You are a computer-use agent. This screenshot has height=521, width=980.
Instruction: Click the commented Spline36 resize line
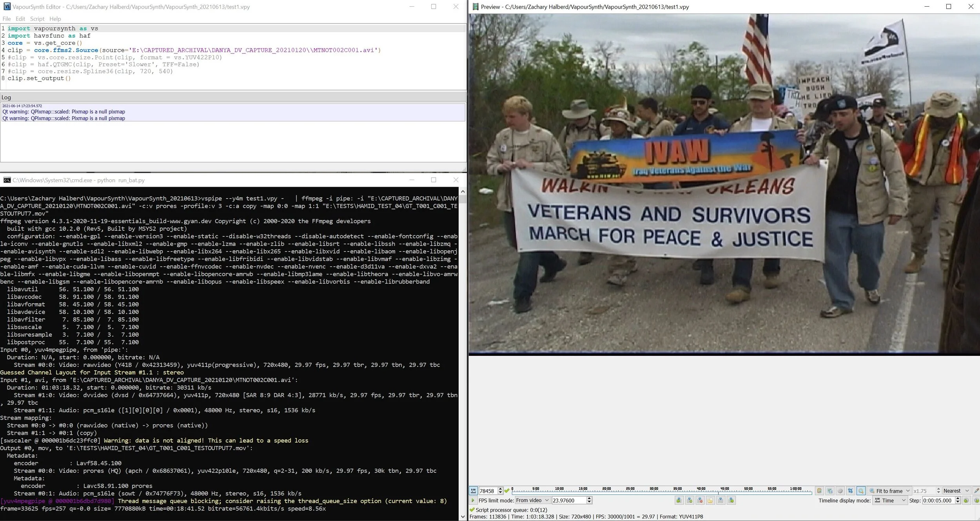pyautogui.click(x=90, y=71)
